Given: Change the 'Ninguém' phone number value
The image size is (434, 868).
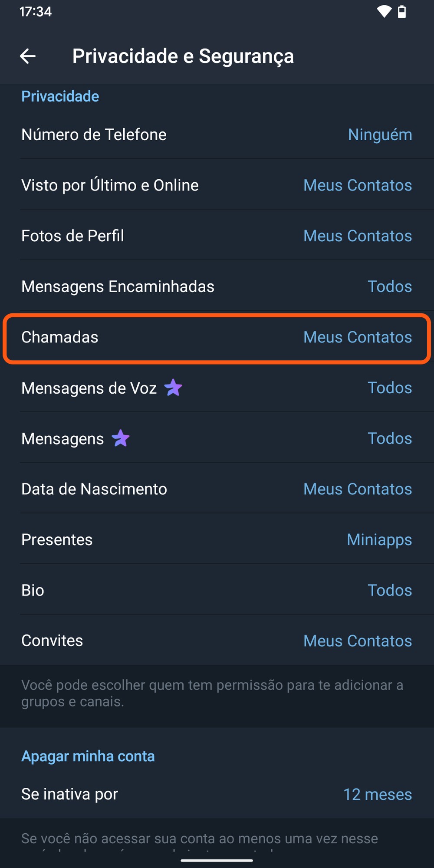Looking at the screenshot, I should tap(380, 135).
